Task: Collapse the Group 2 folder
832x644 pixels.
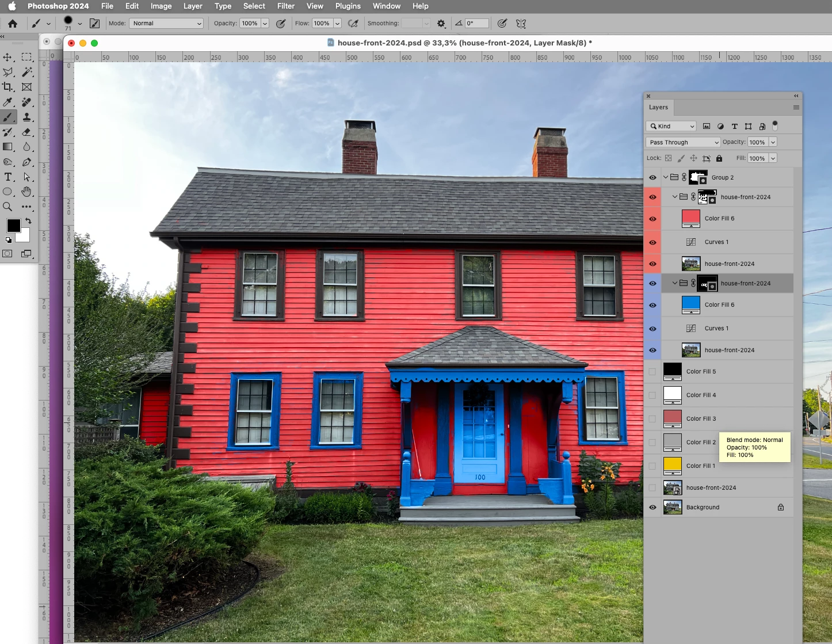Action: pos(666,177)
